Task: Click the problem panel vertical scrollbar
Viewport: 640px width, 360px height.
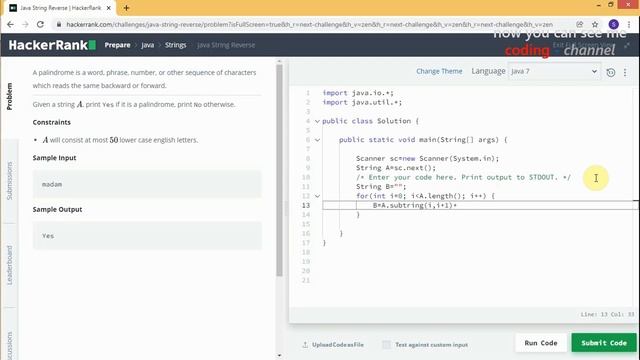Action: point(279,171)
